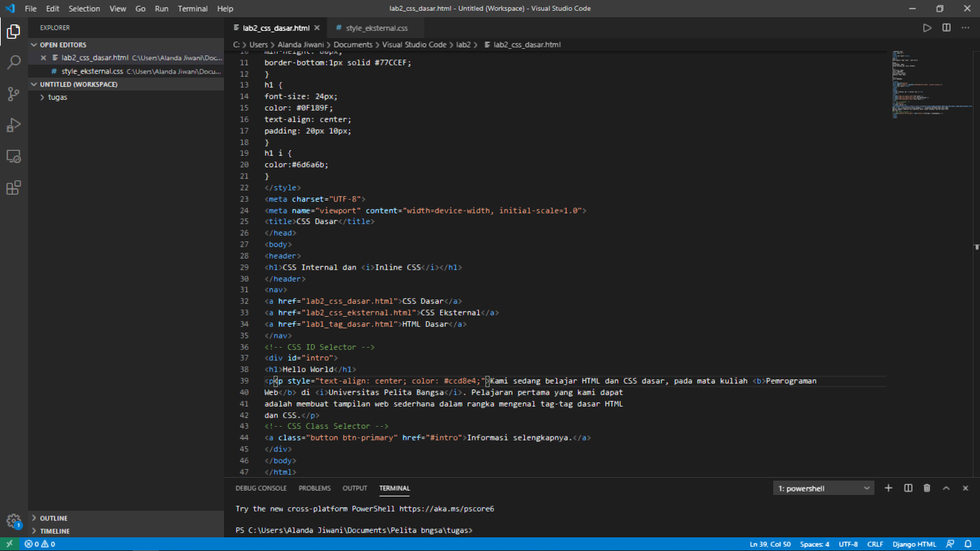Click the PowerShell prompt line in terminal

[x=353, y=530]
